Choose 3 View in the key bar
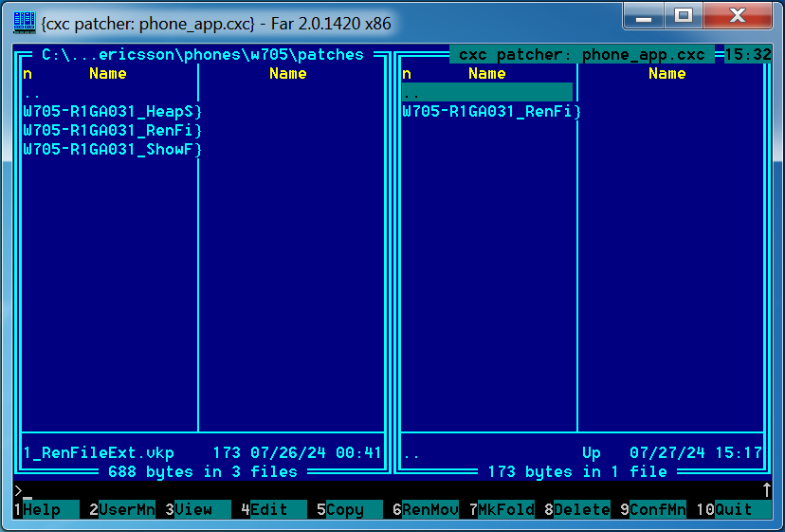785x532 pixels. coord(198,509)
